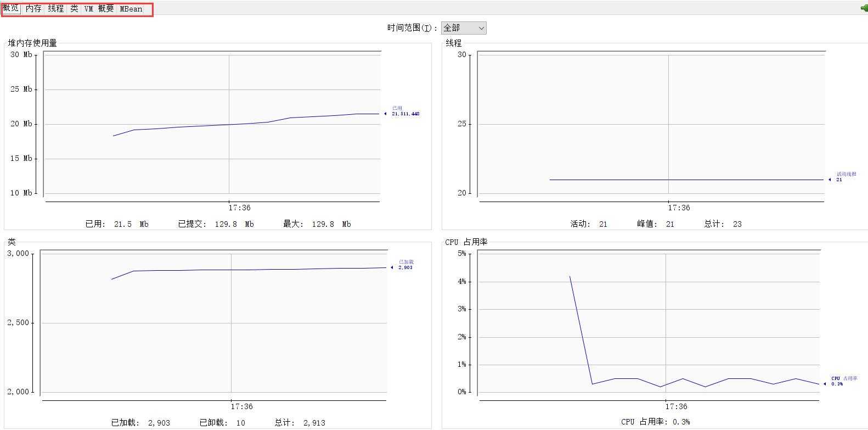
Task: Switch to the MBean tab
Action: 131,9
